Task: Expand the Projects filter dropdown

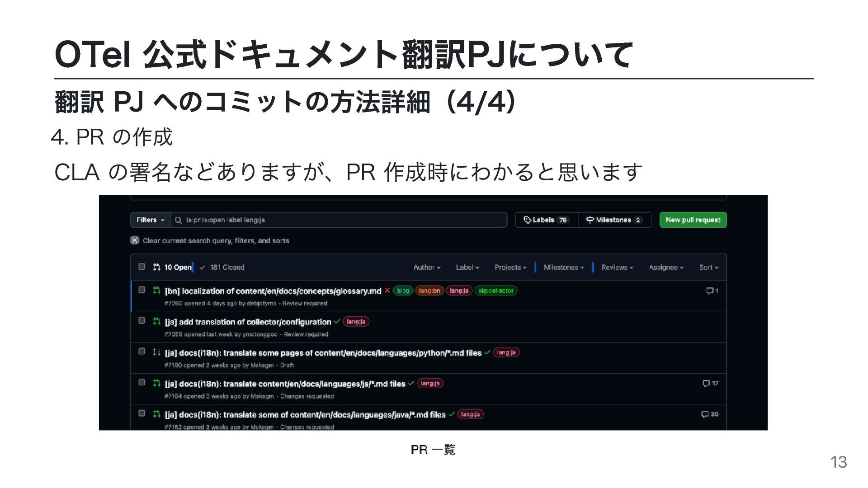Action: (x=510, y=267)
